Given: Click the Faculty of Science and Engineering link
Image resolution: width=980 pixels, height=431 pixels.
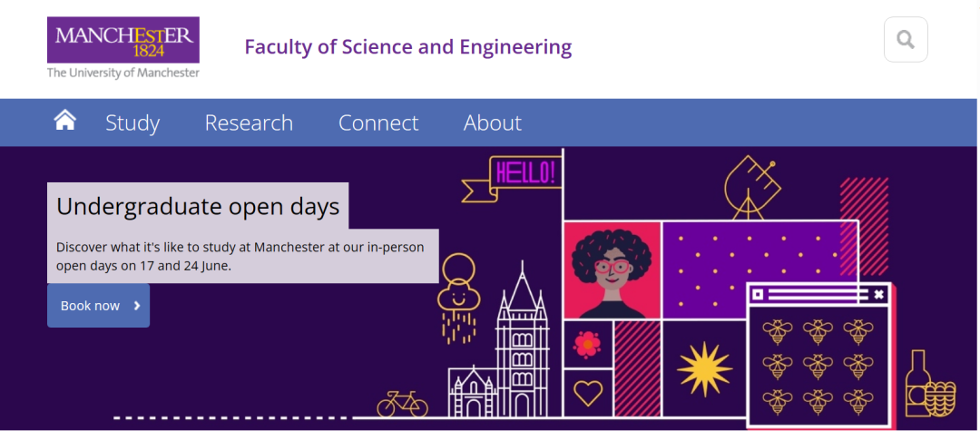Looking at the screenshot, I should pyautogui.click(x=408, y=47).
